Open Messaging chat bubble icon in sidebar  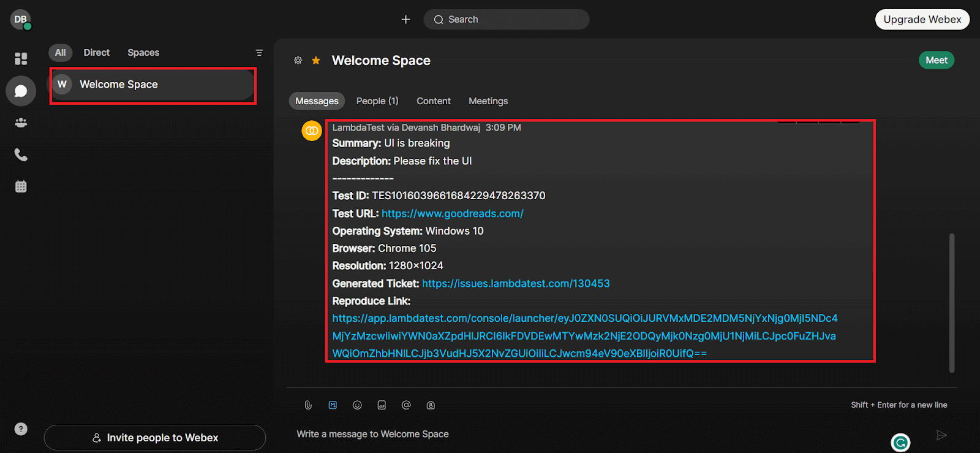(x=21, y=91)
